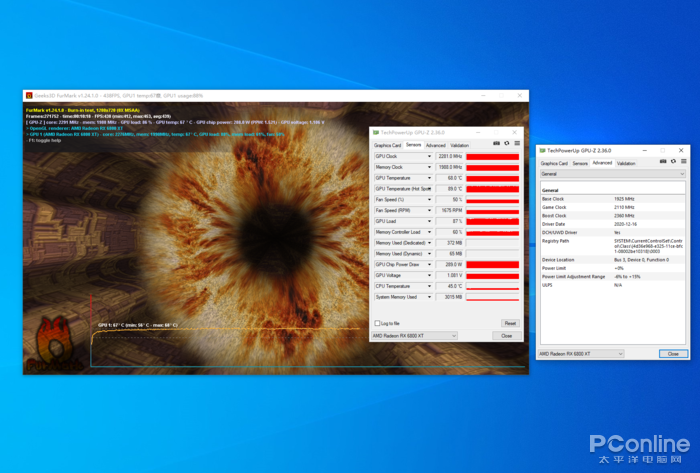Click the refresh icon in GPU-Z Sensors window
The width and height of the screenshot is (700, 473).
507,144
